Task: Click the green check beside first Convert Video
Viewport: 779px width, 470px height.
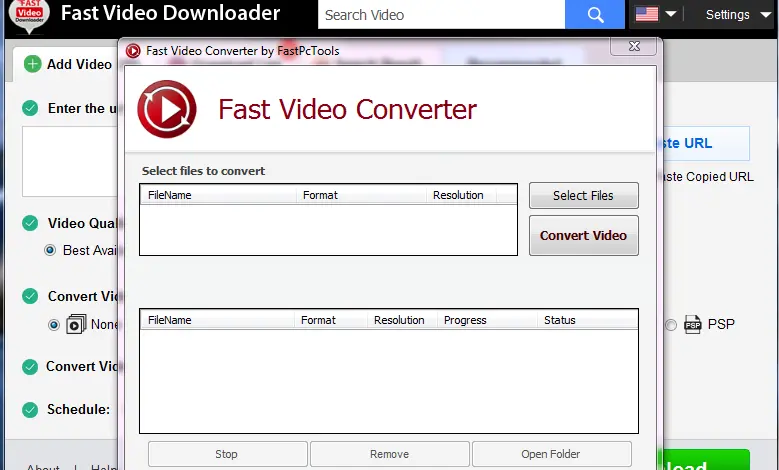Action: point(30,296)
